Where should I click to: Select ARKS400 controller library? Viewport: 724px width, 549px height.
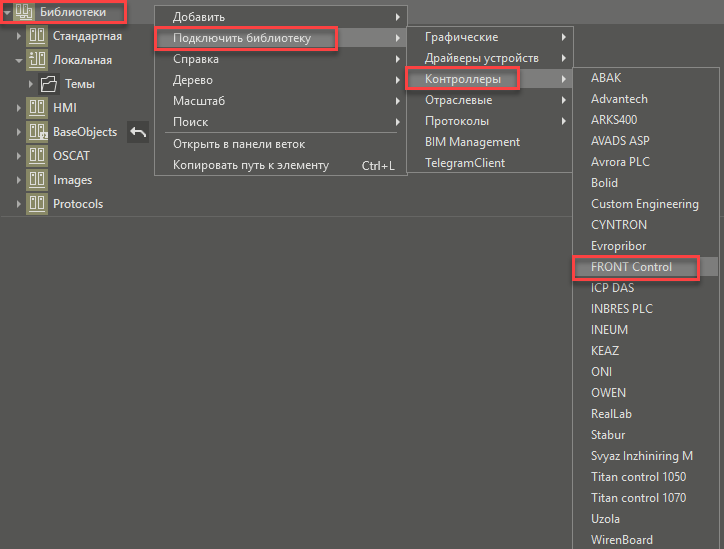[x=646, y=120]
